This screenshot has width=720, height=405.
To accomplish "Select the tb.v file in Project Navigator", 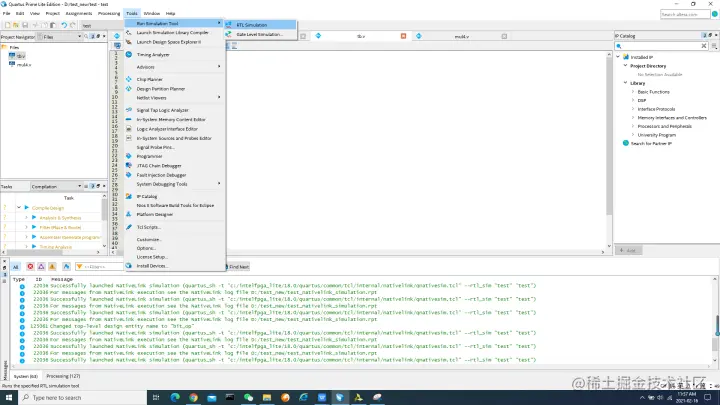I will pyautogui.click(x=17, y=56).
